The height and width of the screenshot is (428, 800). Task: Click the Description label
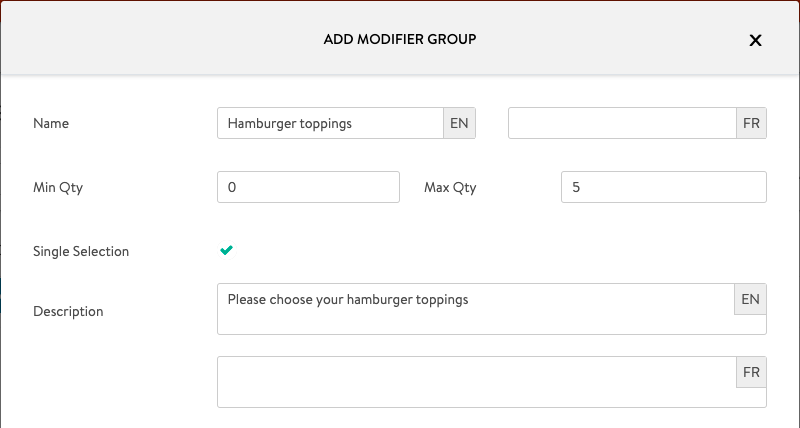point(68,311)
